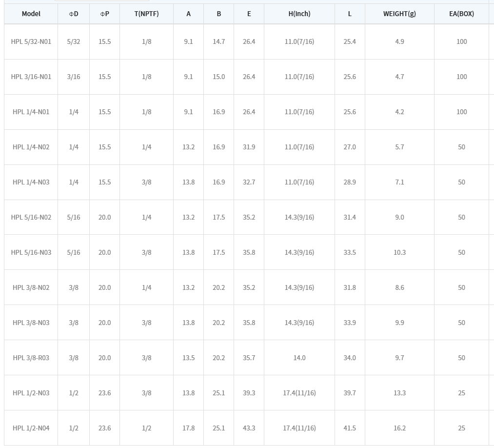Select the HPL 3/16-N01 model cell

31,77
